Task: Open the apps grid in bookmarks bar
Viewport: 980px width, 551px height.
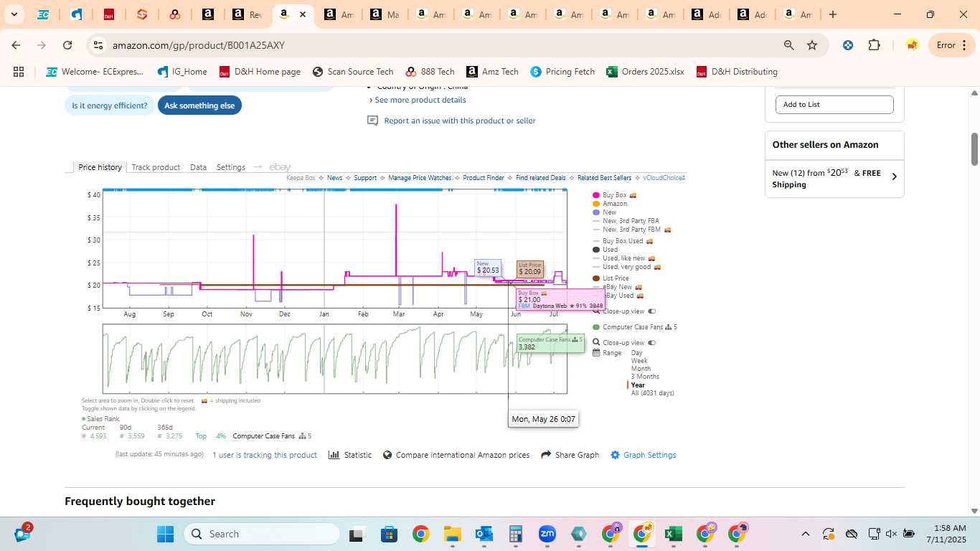Action: coord(19,72)
